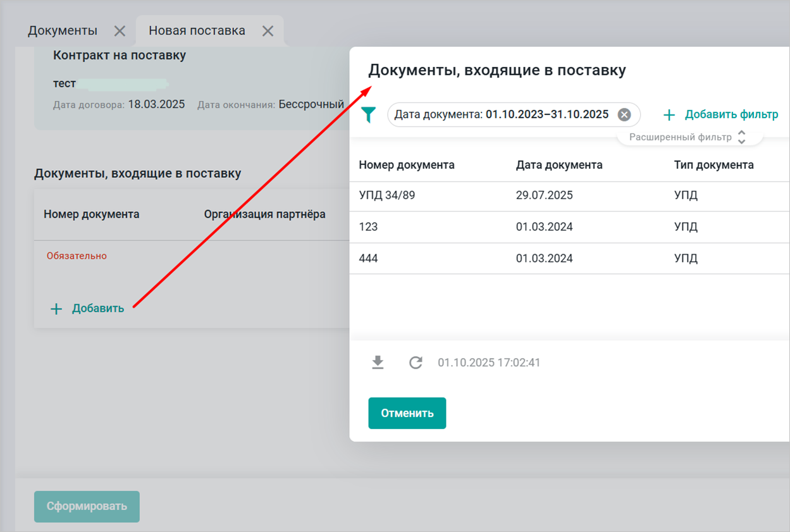Select the УПД 34/89 document row

[x=387, y=195]
